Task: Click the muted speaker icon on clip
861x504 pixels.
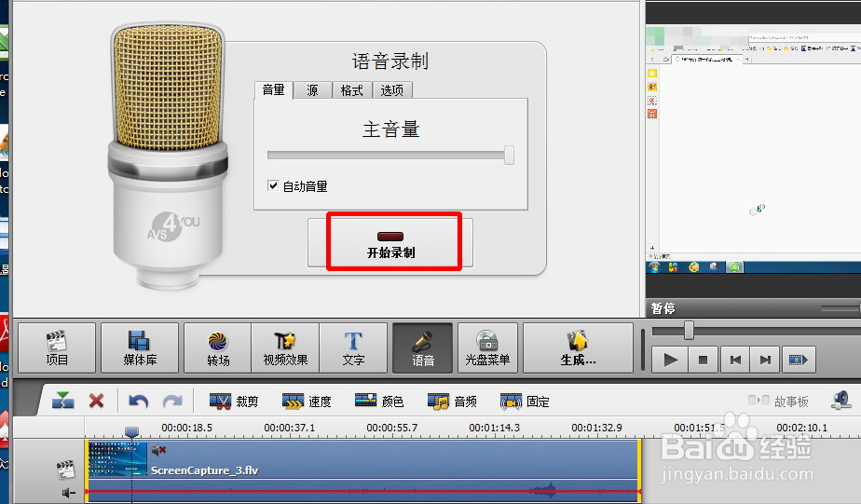Action: pos(158,450)
